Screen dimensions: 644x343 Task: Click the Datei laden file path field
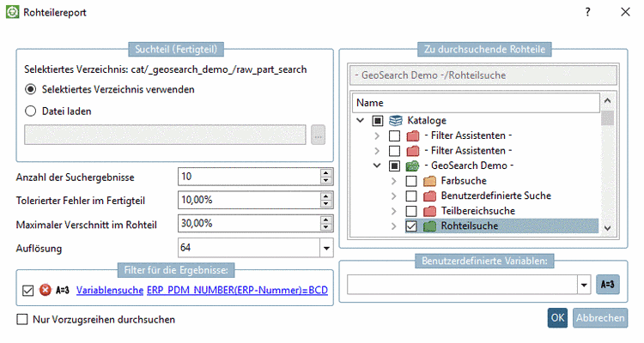point(165,135)
